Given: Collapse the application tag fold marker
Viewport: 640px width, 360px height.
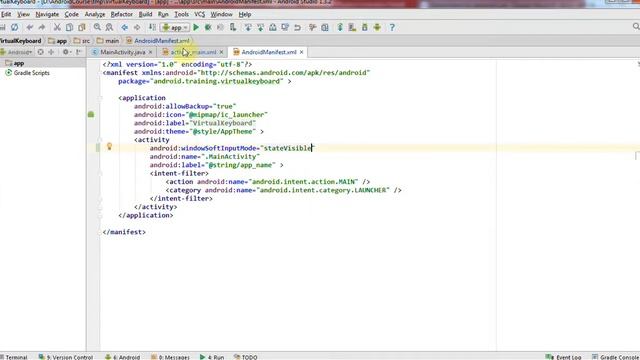Looking at the screenshot, I should pyautogui.click(x=100, y=98).
